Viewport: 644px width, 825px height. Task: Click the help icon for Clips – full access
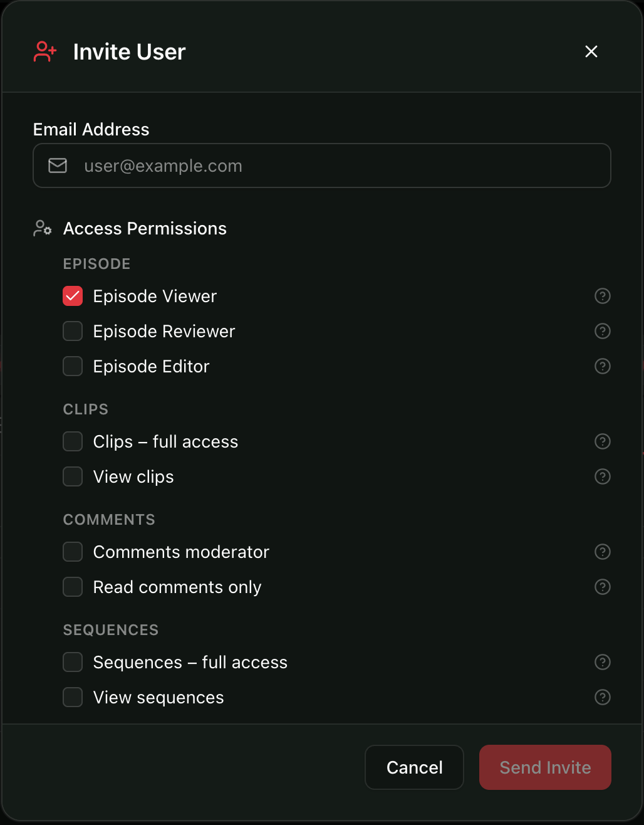click(602, 441)
